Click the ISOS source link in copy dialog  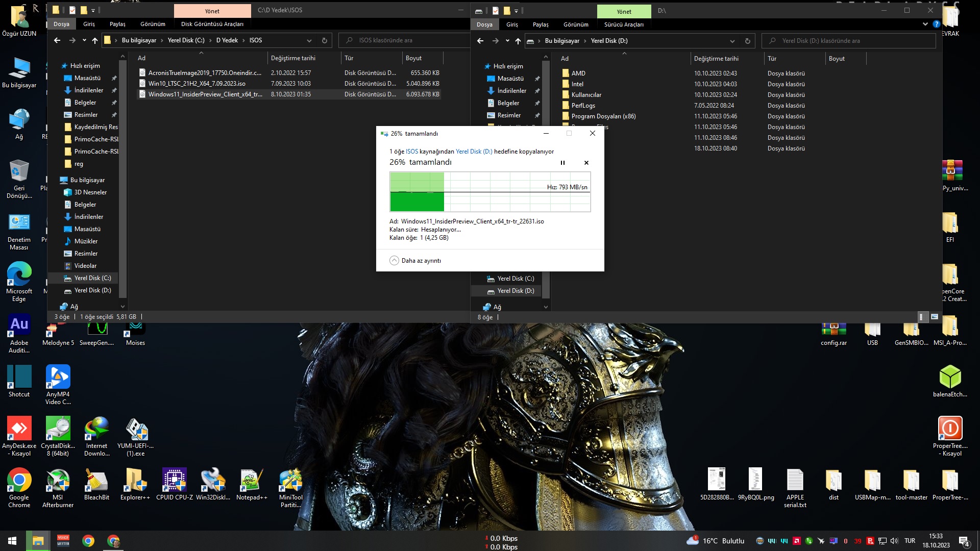[x=411, y=152]
